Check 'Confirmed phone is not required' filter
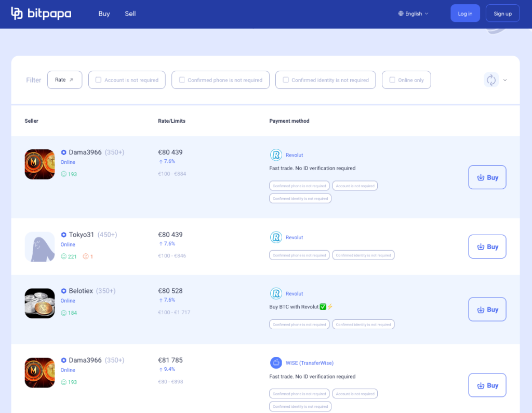This screenshot has height=413, width=532. 182,80
